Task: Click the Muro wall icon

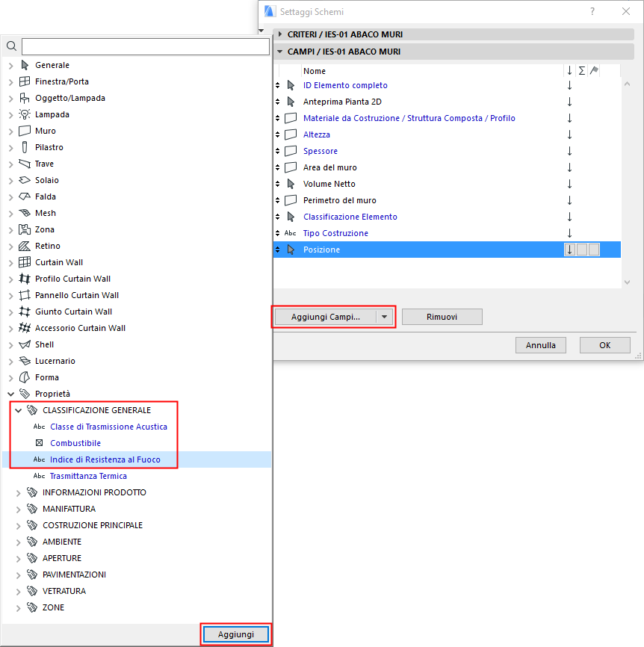Action: tap(25, 131)
